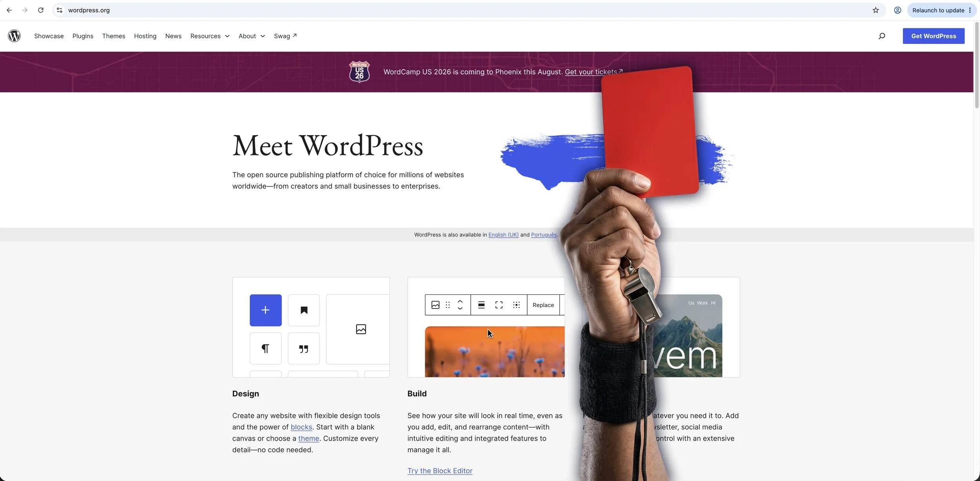Image resolution: width=980 pixels, height=481 pixels.
Task: Click the Get WordPress button
Action: (933, 36)
